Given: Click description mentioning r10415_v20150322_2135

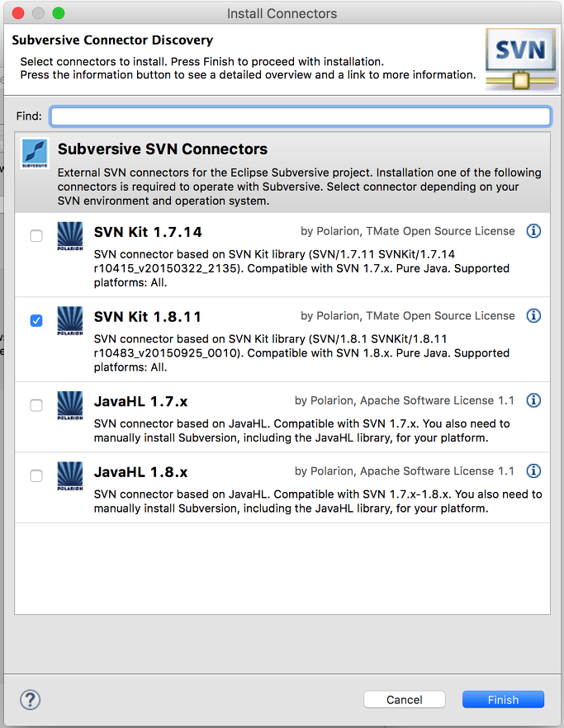Looking at the screenshot, I should pos(301,268).
